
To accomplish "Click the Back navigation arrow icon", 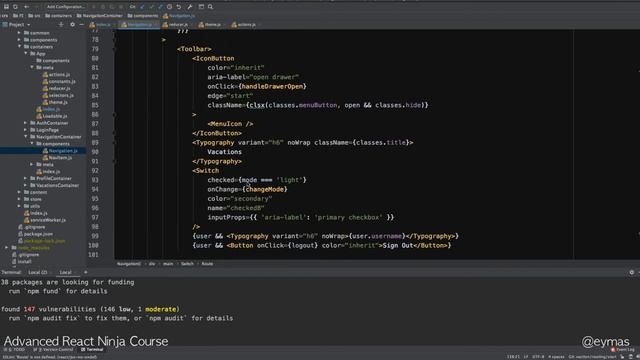I will [x=27, y=7].
